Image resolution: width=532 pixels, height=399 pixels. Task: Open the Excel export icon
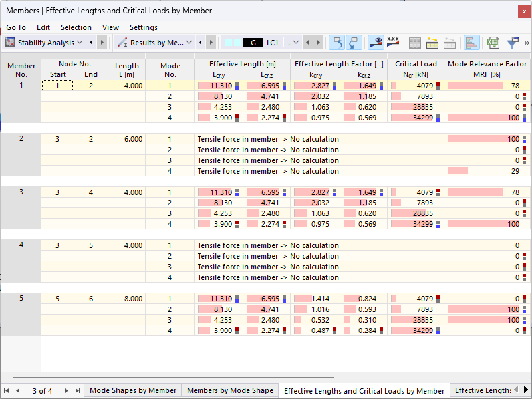pyautogui.click(x=492, y=42)
